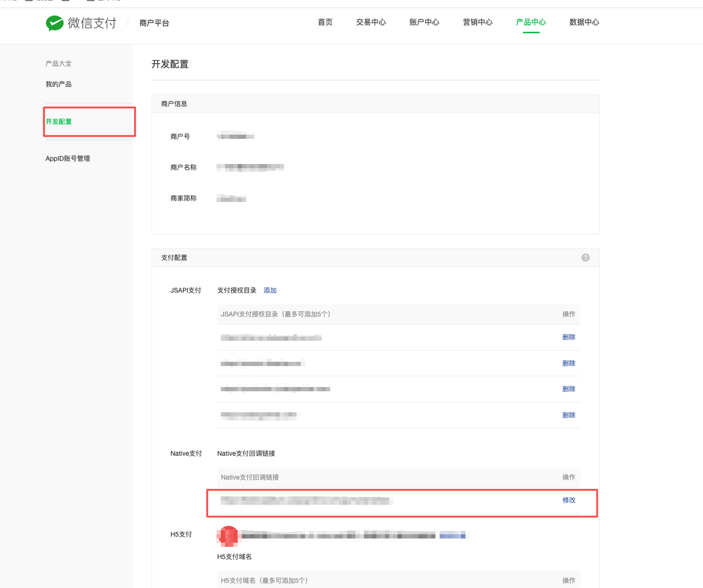The width and height of the screenshot is (703, 588).
Task: Click 修改 to edit Native支付回调链接
Action: pos(568,500)
